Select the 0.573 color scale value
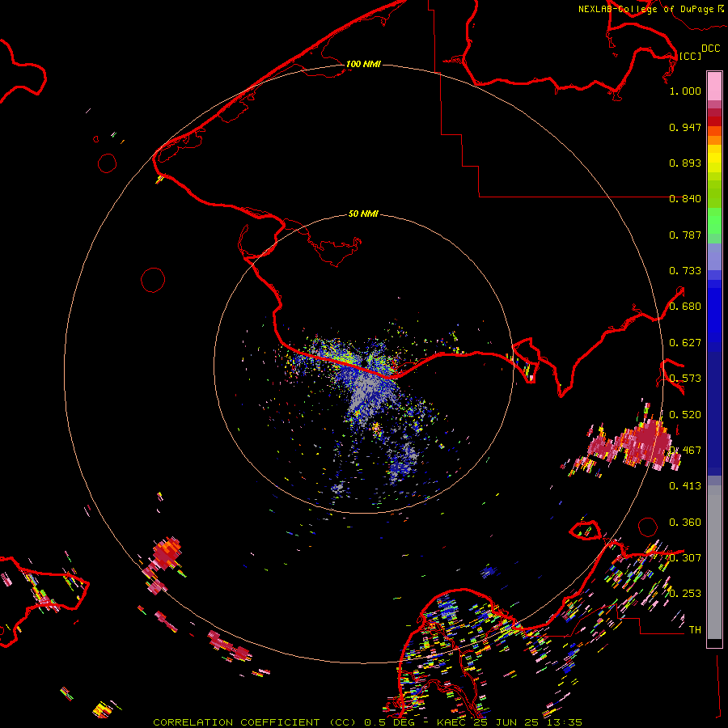This screenshot has width=728, height=728. click(685, 379)
